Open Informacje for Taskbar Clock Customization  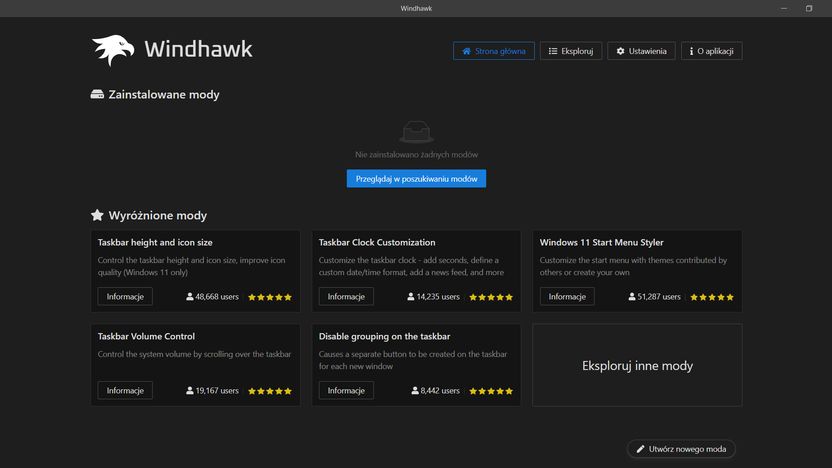tap(346, 297)
